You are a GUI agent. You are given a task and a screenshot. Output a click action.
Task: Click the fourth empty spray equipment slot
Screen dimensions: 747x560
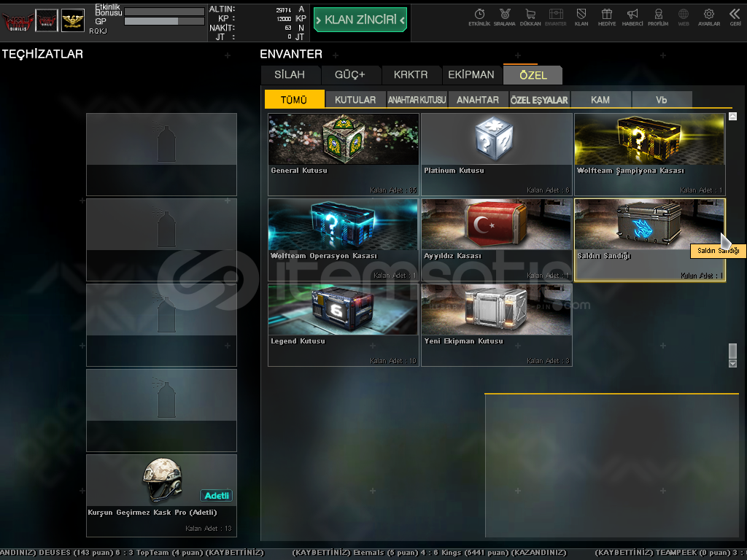[x=161, y=410]
